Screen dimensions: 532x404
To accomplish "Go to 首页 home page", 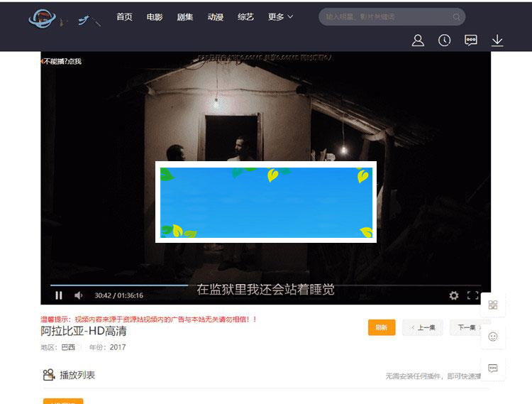I will point(124,17).
